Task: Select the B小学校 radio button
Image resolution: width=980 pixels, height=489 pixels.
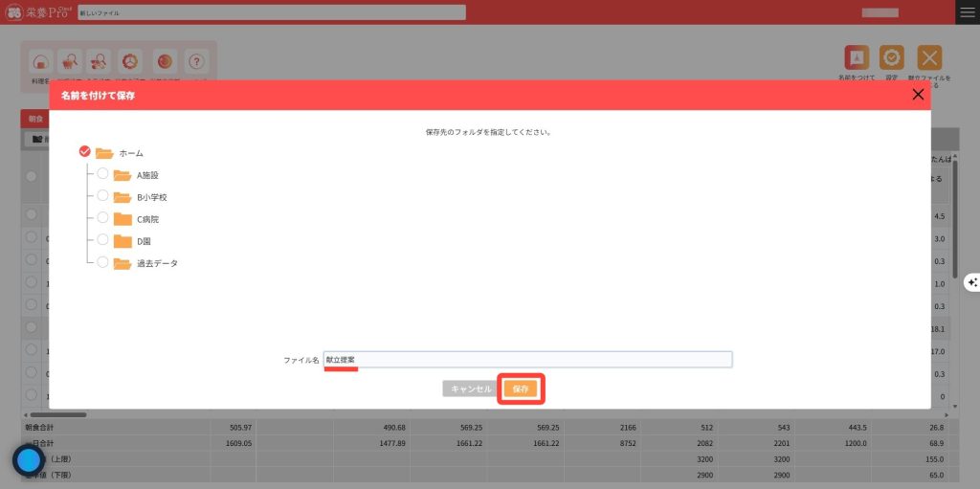Action: (102, 196)
